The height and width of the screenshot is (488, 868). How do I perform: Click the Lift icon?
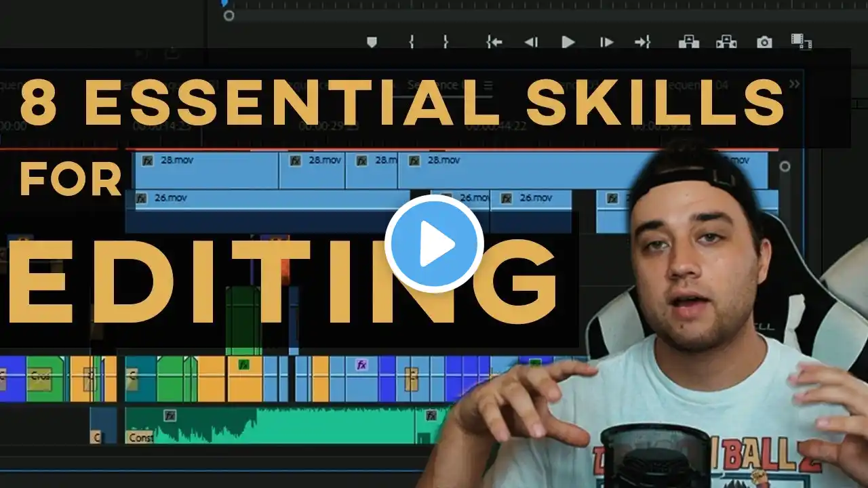point(689,42)
